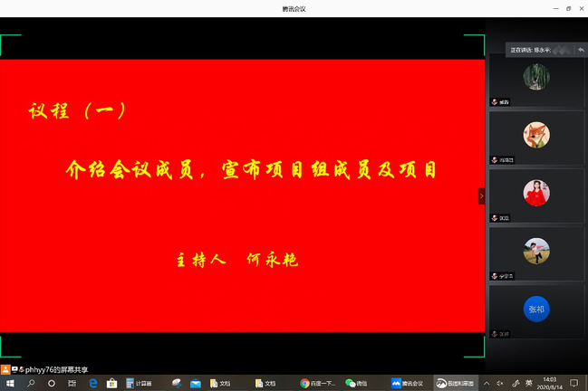Click the arrow icon beside the speaker banner

tap(581, 50)
